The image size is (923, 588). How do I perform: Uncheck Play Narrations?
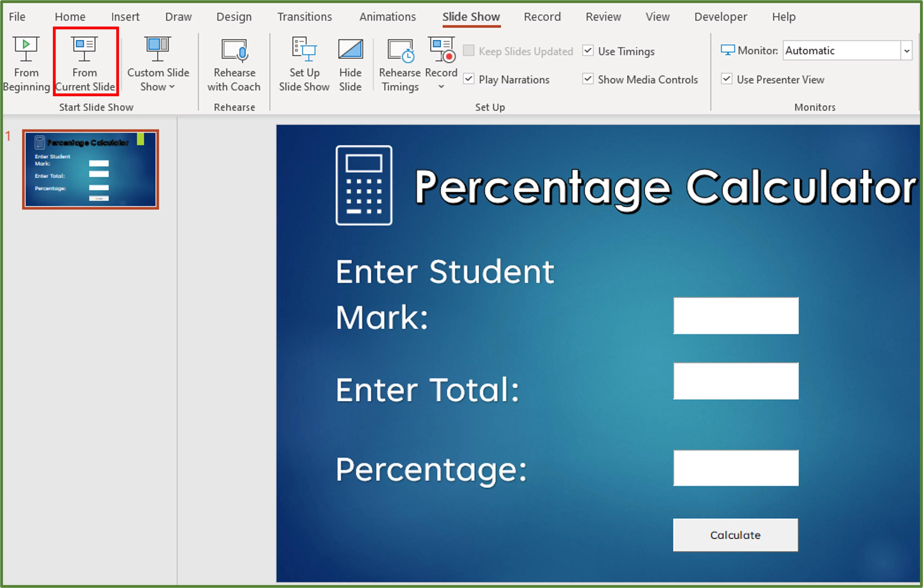(x=468, y=79)
